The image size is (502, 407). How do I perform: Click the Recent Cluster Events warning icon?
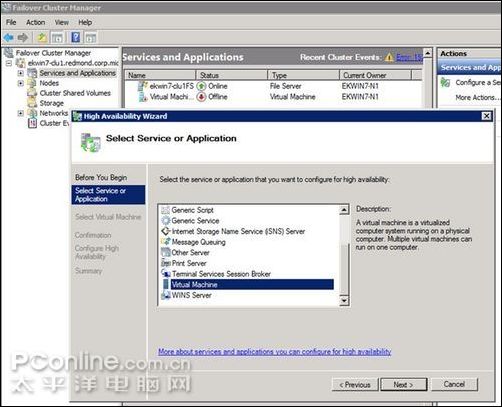pos(389,57)
